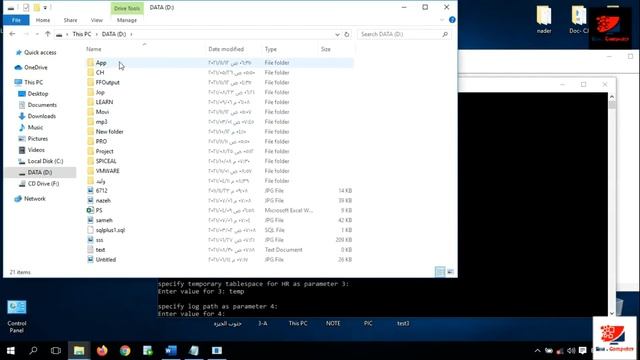This screenshot has height=360, width=640.
Task: Switch to details view layout button
Action: pyautogui.click(x=440, y=272)
